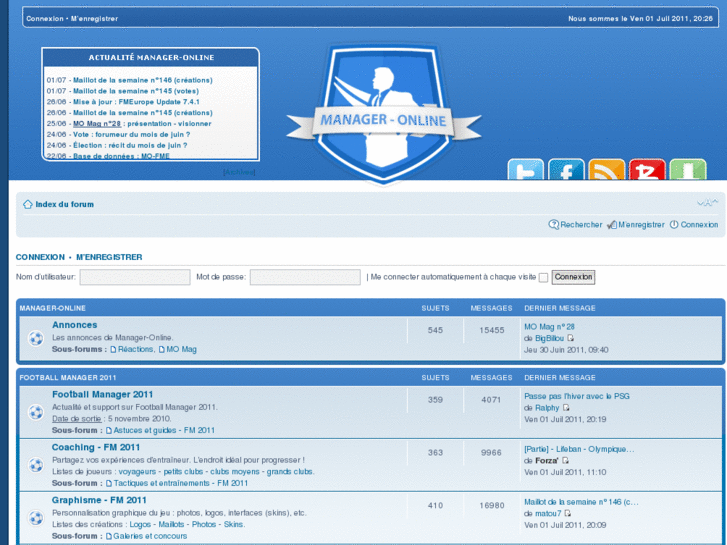
Task: Open M'enregistrer in the navigation bar
Action: point(641,224)
